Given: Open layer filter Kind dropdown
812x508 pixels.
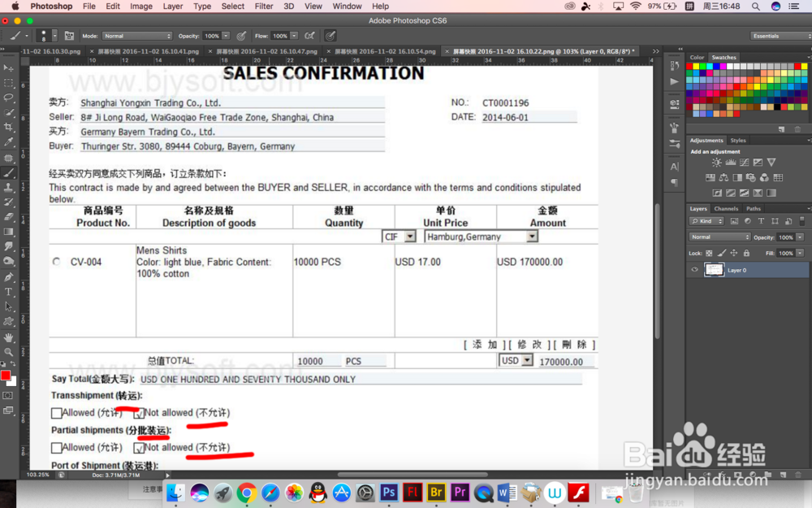Looking at the screenshot, I should point(706,221).
